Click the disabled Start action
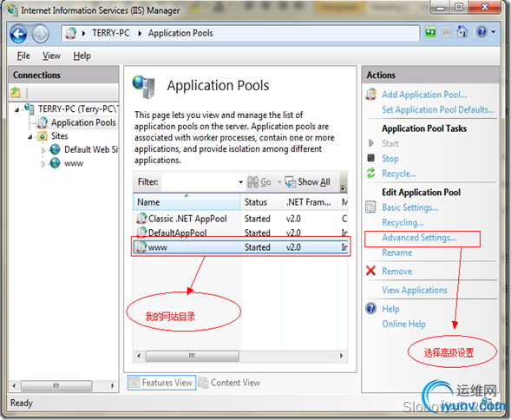 coord(390,143)
